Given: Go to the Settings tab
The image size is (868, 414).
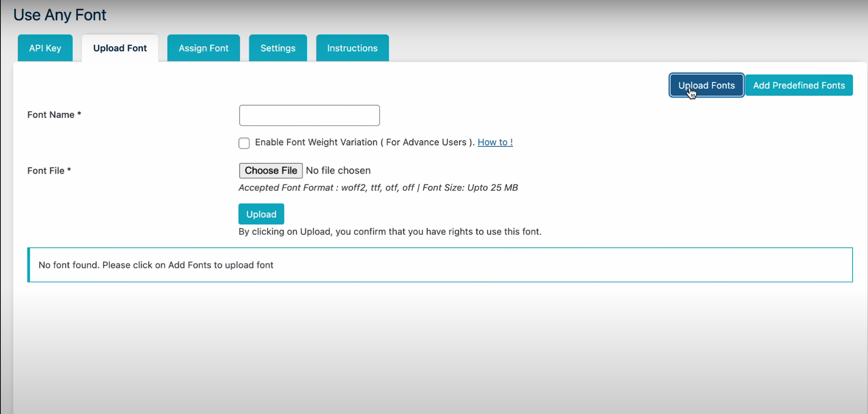Looking at the screenshot, I should tap(278, 48).
